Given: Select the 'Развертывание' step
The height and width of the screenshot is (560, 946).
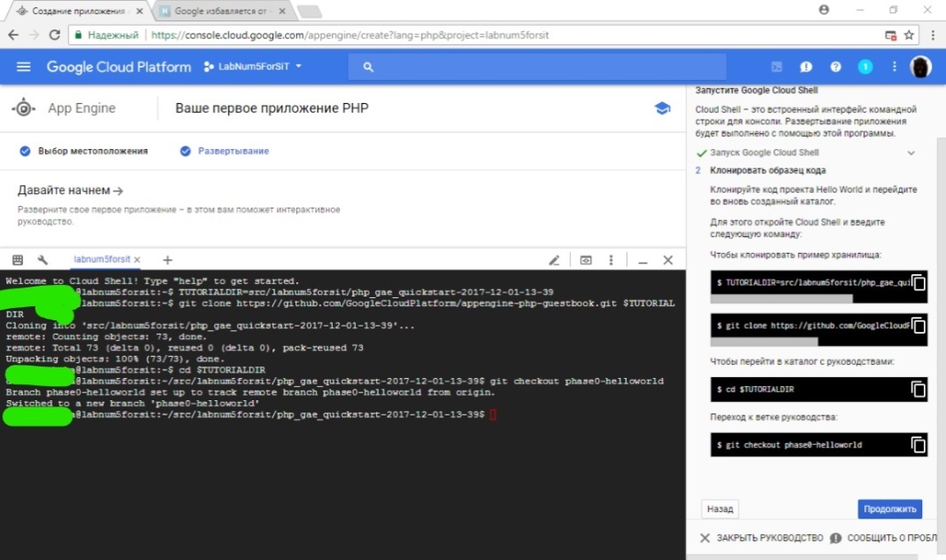Looking at the screenshot, I should [x=225, y=151].
